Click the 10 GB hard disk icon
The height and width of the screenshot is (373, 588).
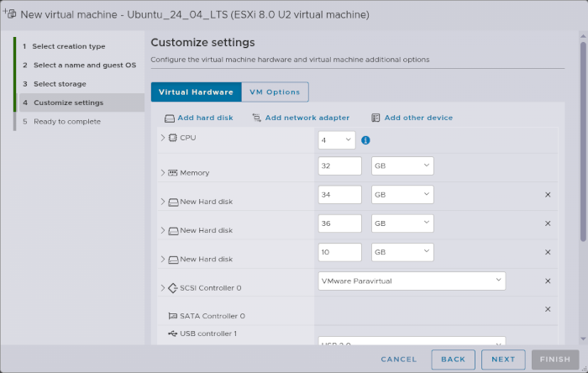click(173, 260)
